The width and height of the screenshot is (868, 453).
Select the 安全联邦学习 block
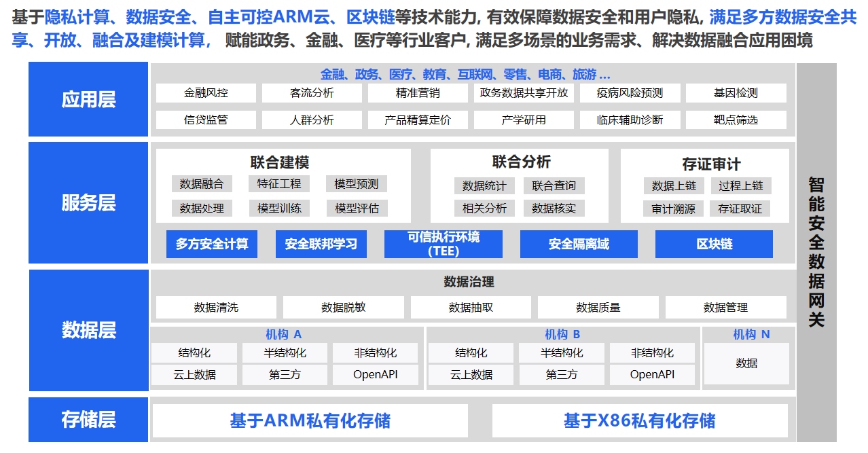coord(321,244)
